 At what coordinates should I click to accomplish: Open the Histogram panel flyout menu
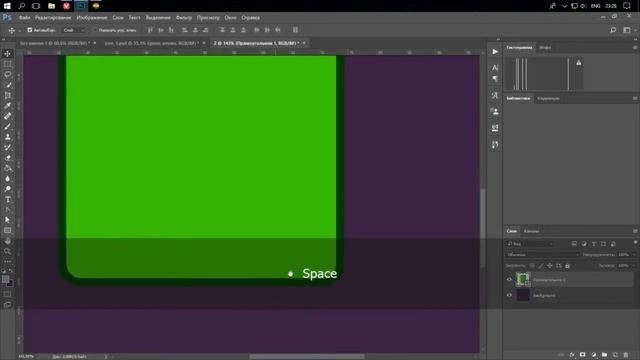[635, 47]
